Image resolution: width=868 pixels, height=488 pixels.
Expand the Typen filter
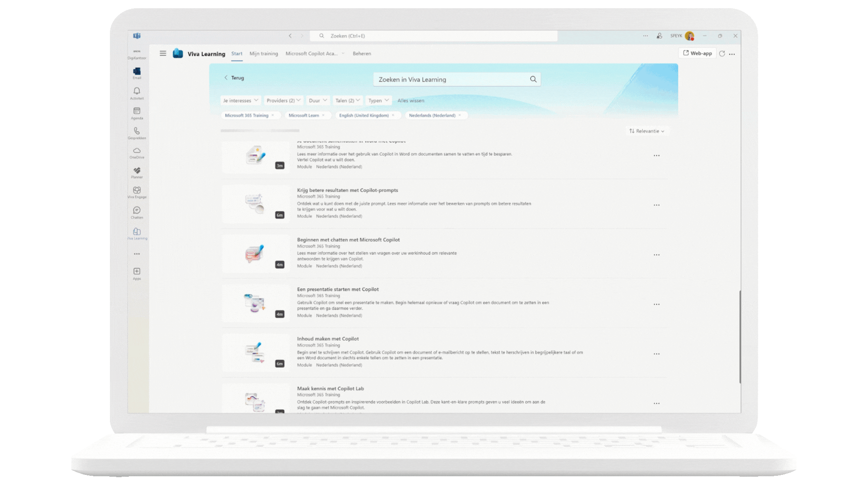coord(378,100)
